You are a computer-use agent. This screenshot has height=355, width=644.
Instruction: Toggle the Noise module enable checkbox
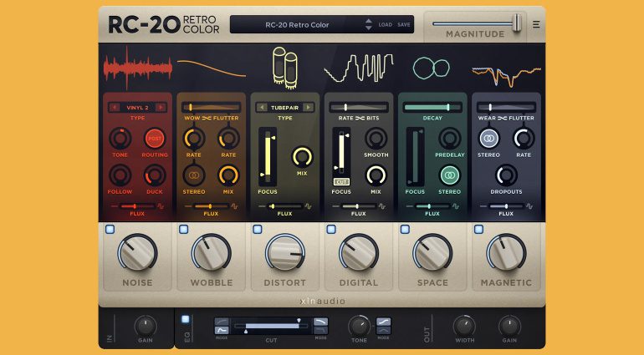[x=110, y=229]
